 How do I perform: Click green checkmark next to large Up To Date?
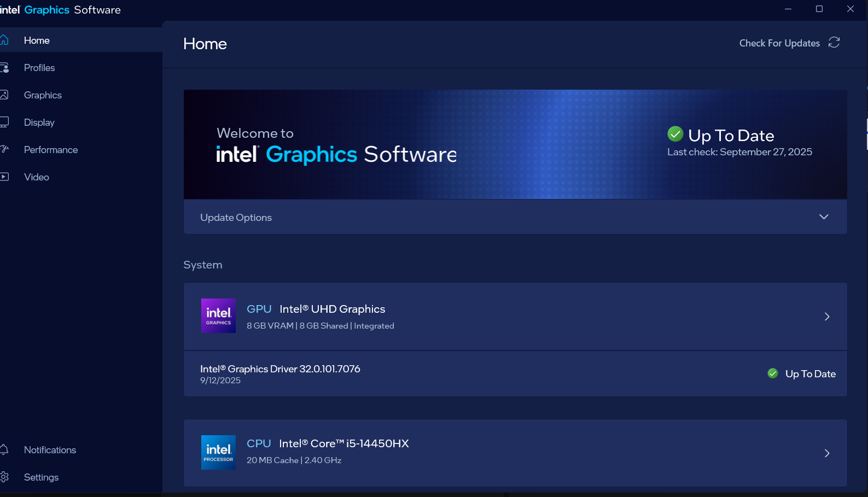tap(675, 134)
